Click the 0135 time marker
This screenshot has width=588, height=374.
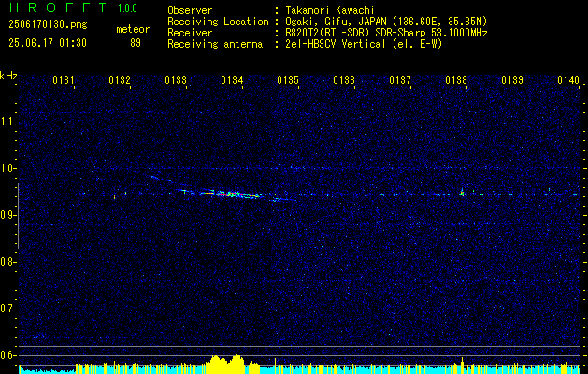pyautogui.click(x=288, y=80)
